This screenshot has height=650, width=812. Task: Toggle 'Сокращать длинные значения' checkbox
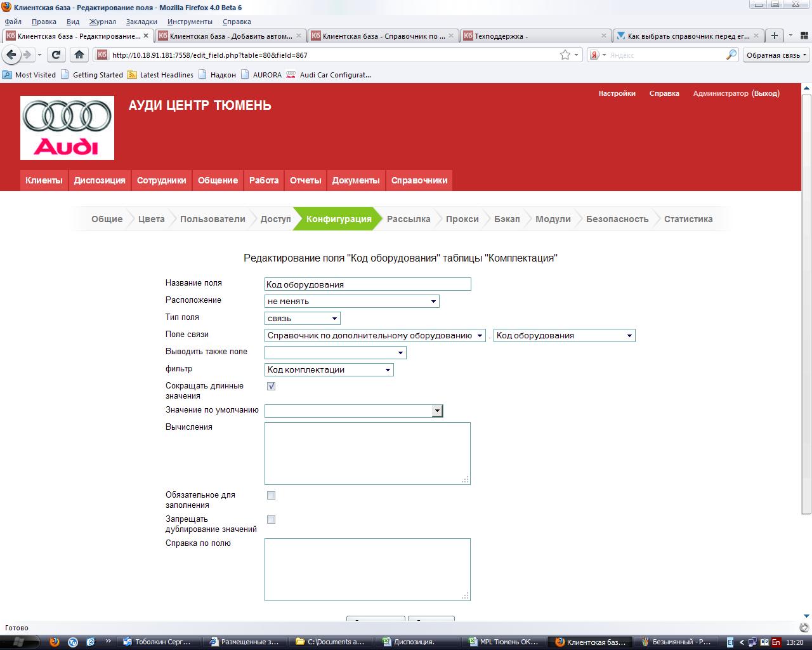[271, 386]
